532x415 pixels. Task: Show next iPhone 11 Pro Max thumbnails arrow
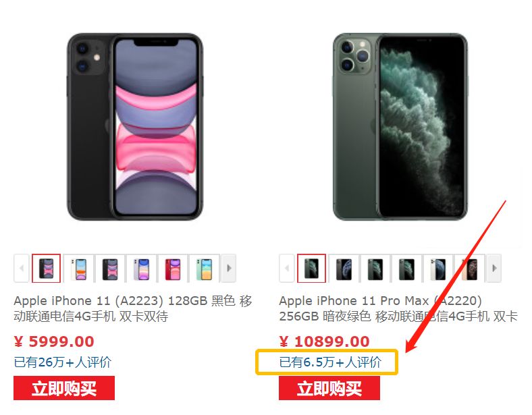pyautogui.click(x=494, y=268)
